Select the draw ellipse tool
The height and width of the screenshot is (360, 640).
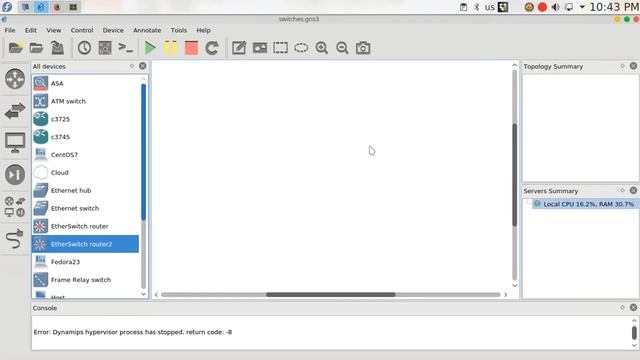coord(301,48)
